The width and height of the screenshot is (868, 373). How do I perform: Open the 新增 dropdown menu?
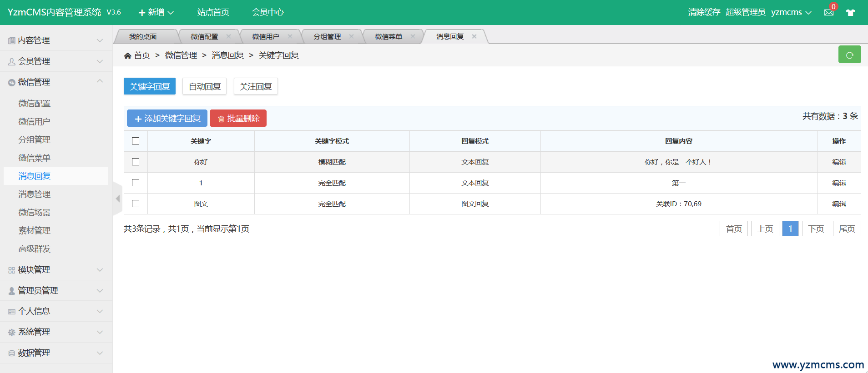[x=156, y=12]
